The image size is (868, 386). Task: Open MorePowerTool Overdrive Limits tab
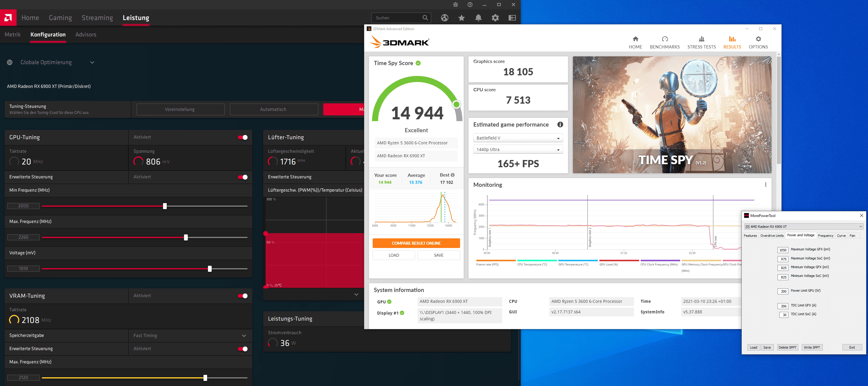point(772,235)
